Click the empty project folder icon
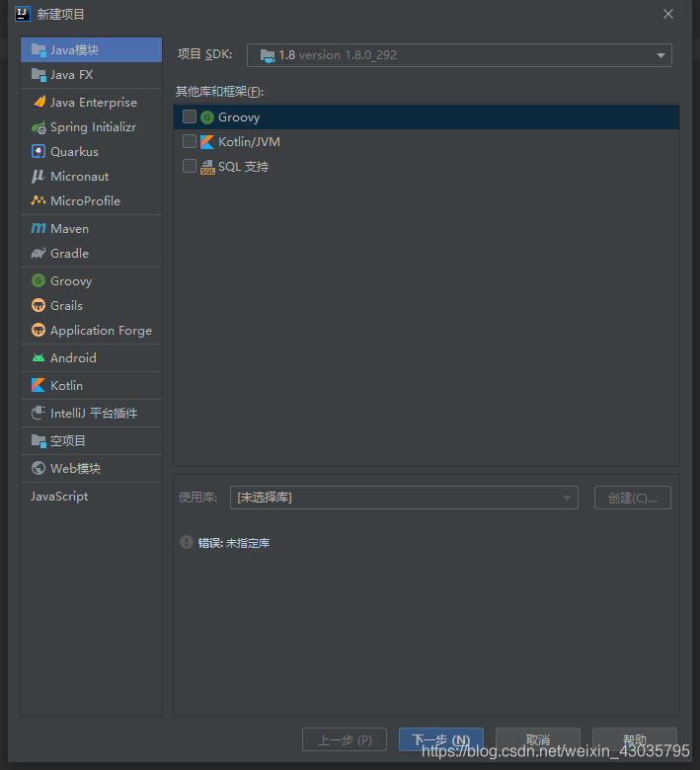 pos(39,440)
